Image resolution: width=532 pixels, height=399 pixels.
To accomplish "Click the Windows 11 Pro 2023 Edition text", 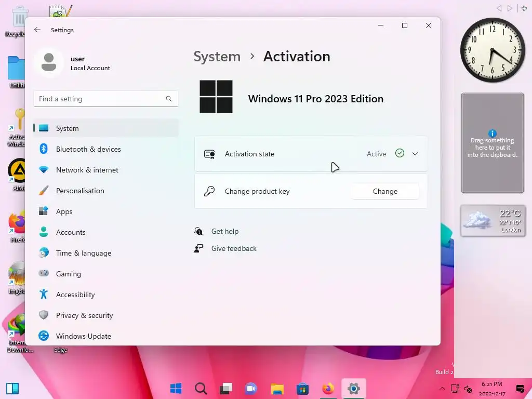I will click(315, 99).
